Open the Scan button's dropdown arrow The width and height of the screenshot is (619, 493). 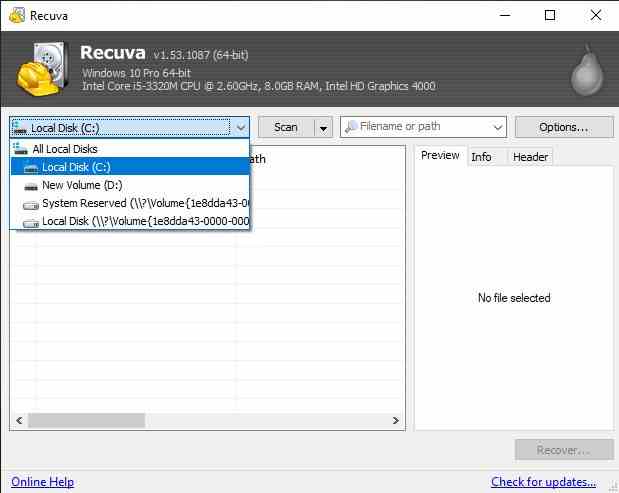click(x=323, y=128)
